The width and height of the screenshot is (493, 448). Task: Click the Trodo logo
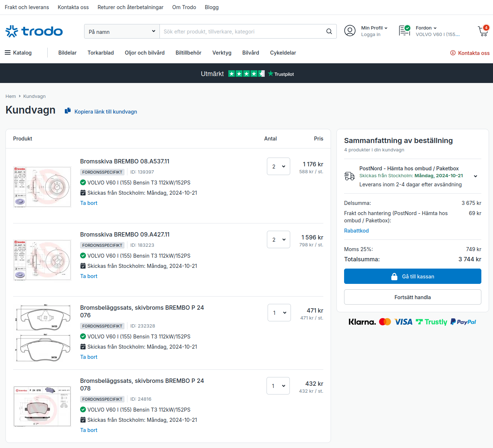pyautogui.click(x=34, y=31)
